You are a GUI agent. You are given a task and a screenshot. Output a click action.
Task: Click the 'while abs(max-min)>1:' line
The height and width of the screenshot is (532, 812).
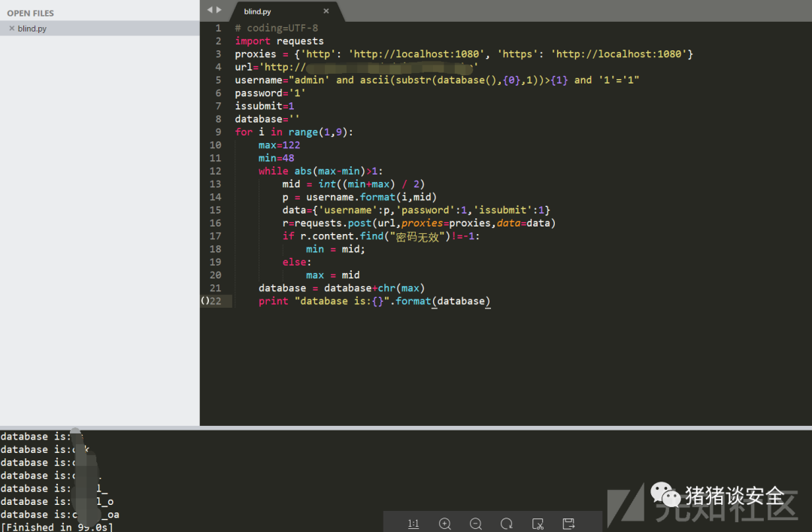point(320,171)
